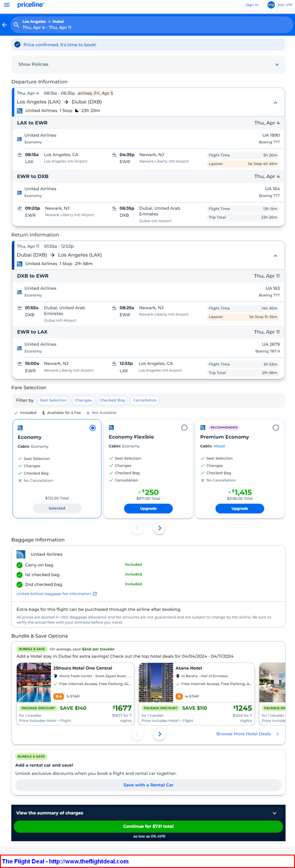The width and height of the screenshot is (295, 868).
Task: Open the hamburger menu icon
Action: click(7, 5)
